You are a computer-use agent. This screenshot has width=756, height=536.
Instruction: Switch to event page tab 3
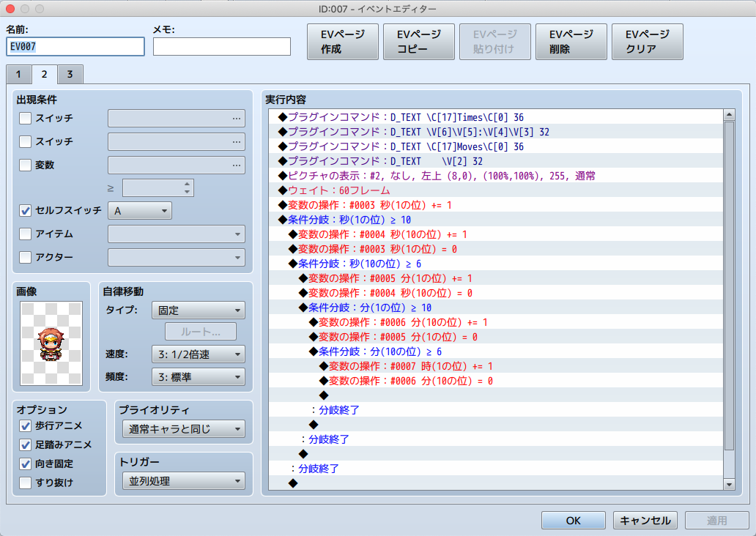70,74
